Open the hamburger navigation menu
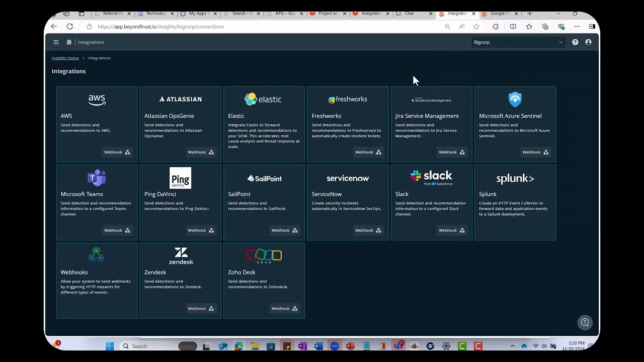This screenshot has width=644, height=362. (x=56, y=42)
